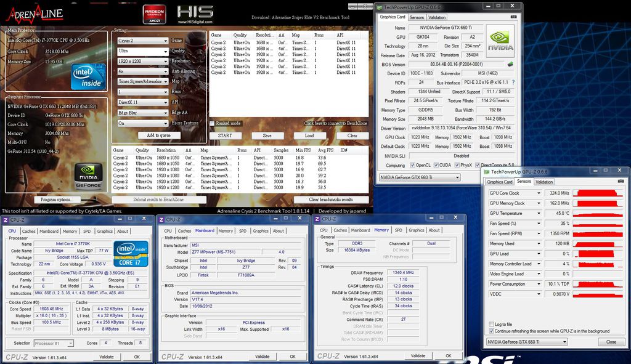This screenshot has width=631, height=364.
Task: Open Program options in Adrenaline
Action: coord(56,200)
